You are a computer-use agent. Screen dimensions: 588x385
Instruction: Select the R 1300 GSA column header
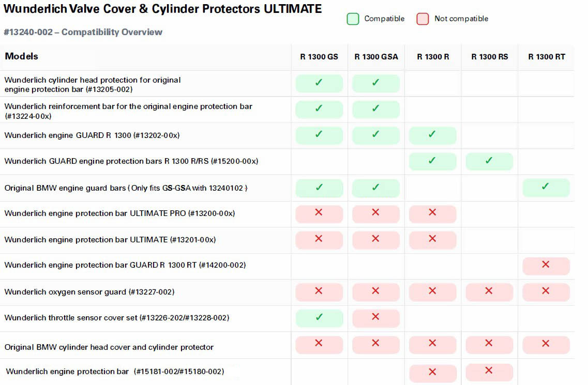coord(376,57)
